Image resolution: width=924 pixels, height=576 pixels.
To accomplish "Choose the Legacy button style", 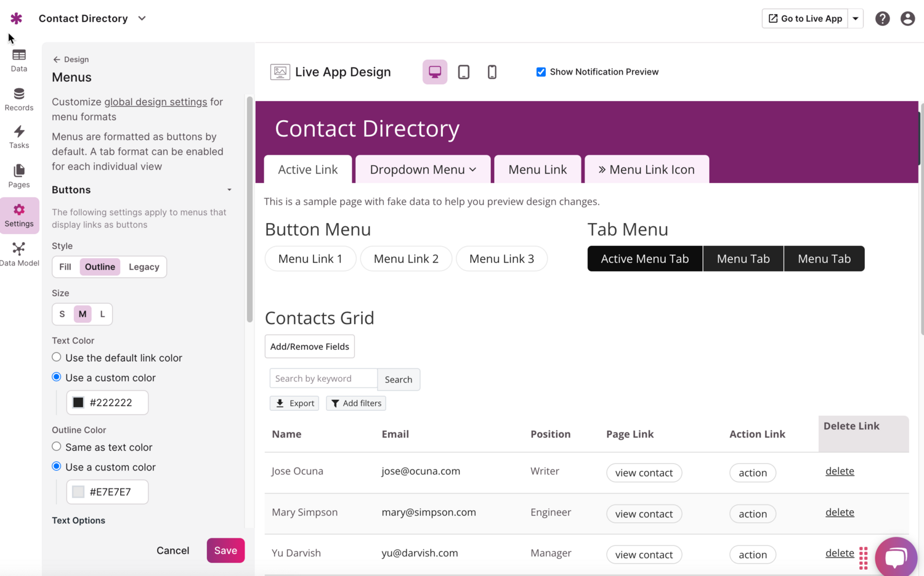I will (144, 267).
